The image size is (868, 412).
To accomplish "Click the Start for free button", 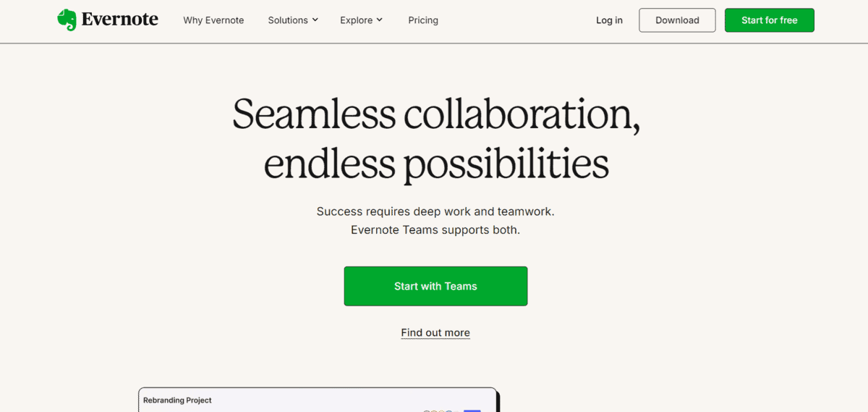I will click(x=769, y=20).
